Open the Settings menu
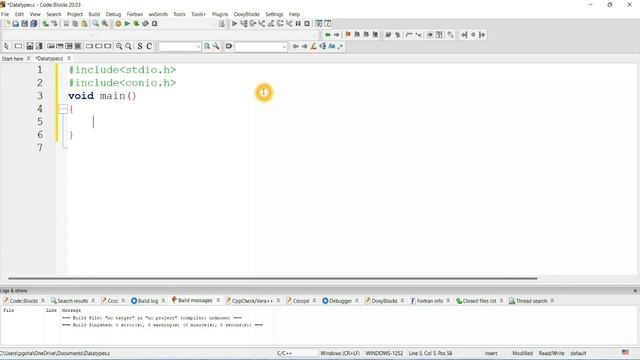 pos(274,14)
